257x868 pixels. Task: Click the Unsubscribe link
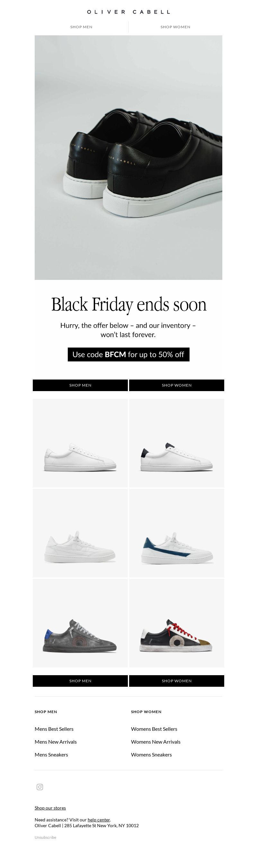(x=46, y=837)
